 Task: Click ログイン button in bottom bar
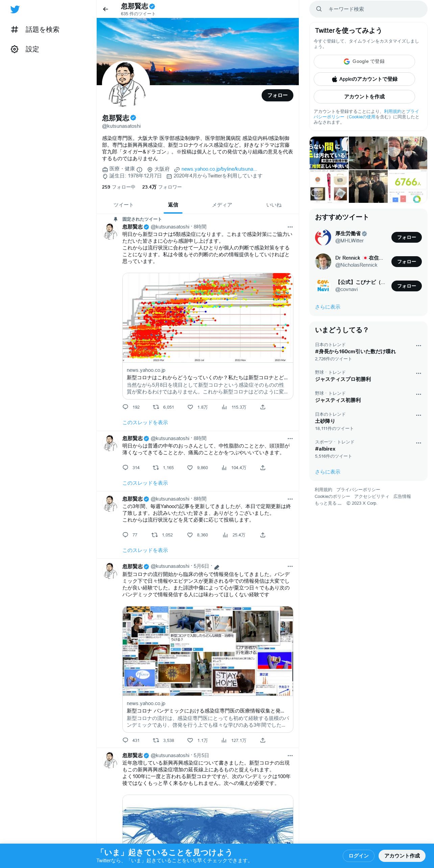coord(358,856)
